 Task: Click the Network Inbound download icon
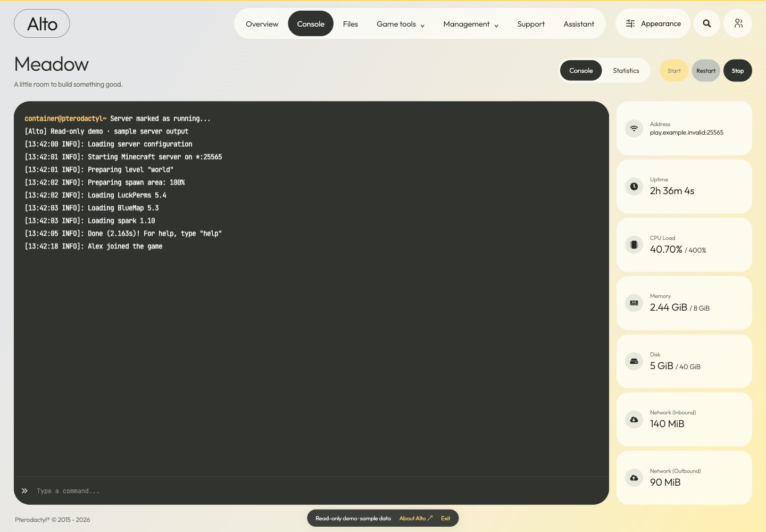click(634, 419)
